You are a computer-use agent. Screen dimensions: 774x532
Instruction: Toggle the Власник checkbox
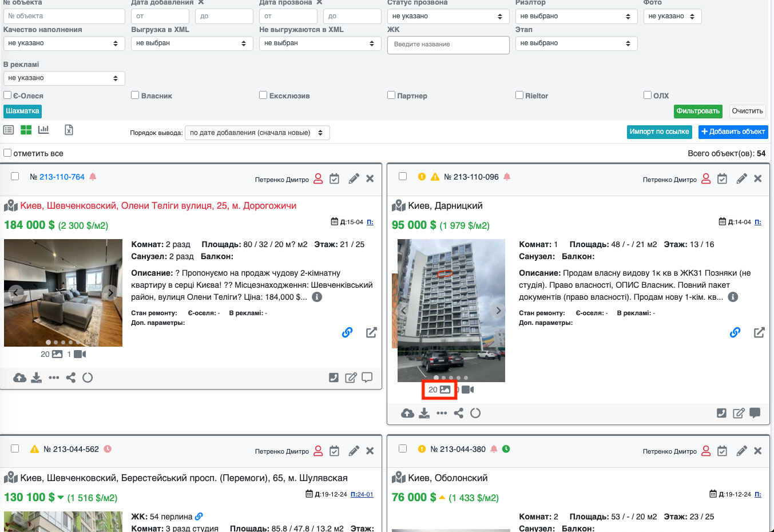135,96
